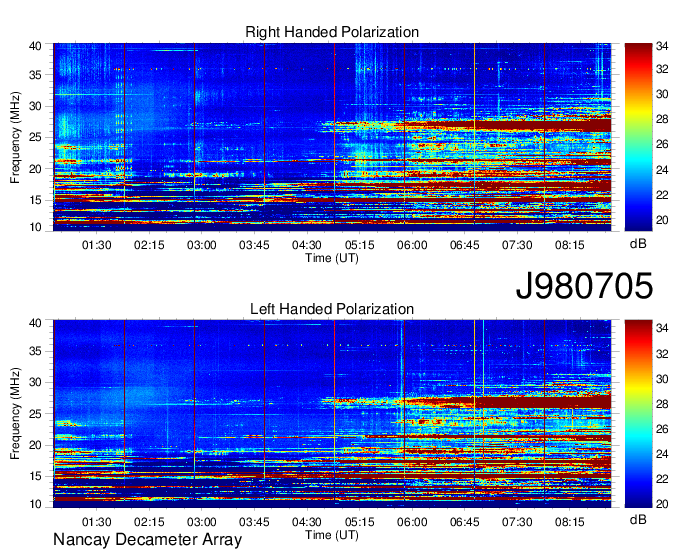This screenshot has width=680, height=552.
Task: Click the 03:00 time tick of the right-handed plot
Action: pyautogui.click(x=202, y=245)
